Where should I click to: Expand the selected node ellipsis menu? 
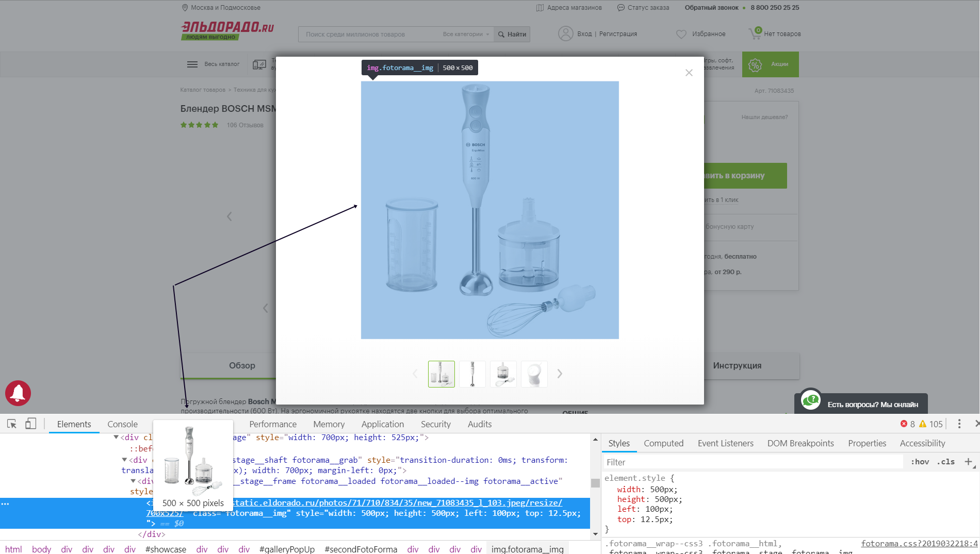[x=5, y=503]
